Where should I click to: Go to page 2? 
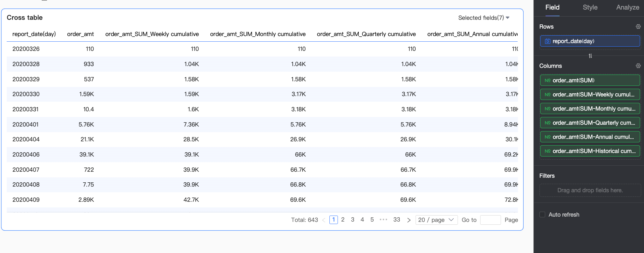pos(343,220)
